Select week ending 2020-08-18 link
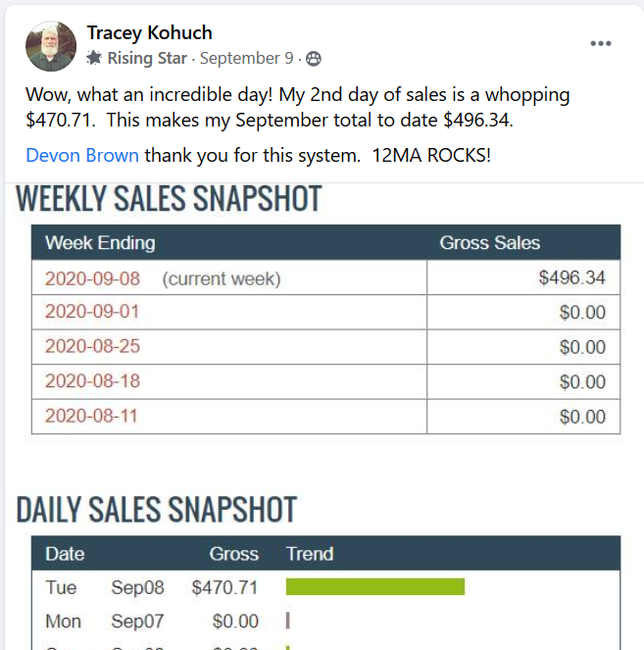This screenshot has width=644, height=650. click(x=92, y=381)
